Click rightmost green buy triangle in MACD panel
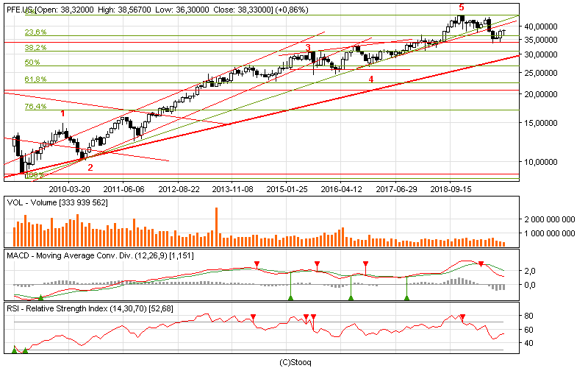This screenshot has height=368, width=588. pyautogui.click(x=407, y=298)
